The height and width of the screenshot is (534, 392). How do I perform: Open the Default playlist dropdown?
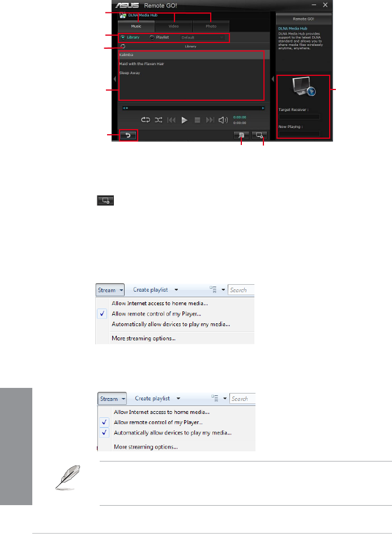pos(202,37)
